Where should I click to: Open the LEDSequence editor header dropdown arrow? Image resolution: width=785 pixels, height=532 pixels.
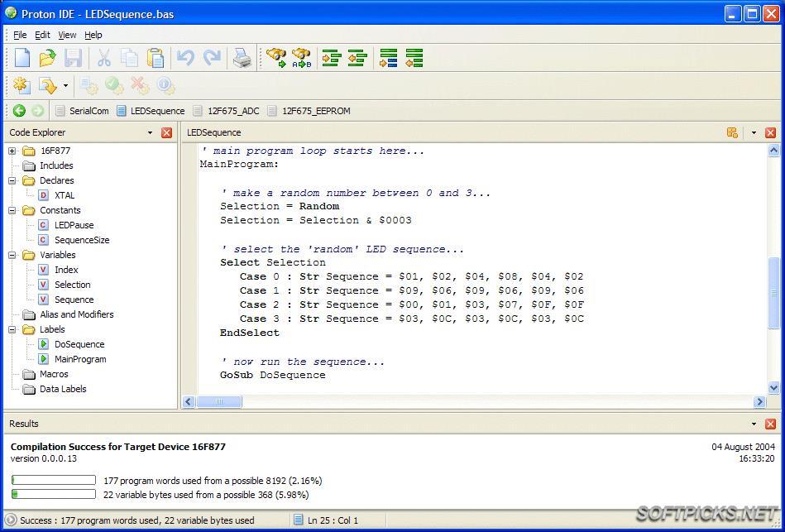click(x=754, y=132)
